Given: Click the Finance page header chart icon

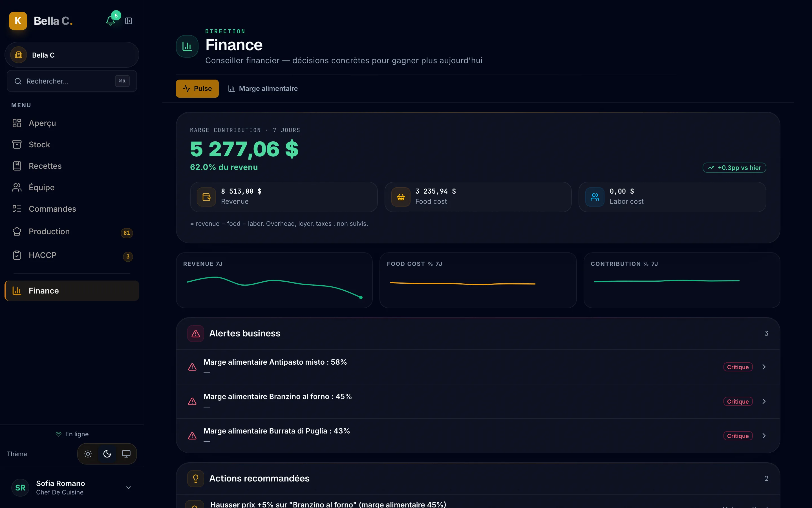Looking at the screenshot, I should [x=187, y=46].
